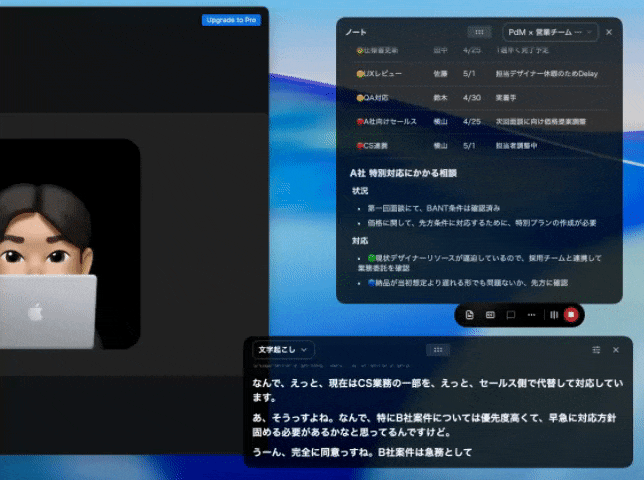Screen dimensions: 644x480
Task: Click the 4/30 date cell in the notes
Action: (x=472, y=98)
